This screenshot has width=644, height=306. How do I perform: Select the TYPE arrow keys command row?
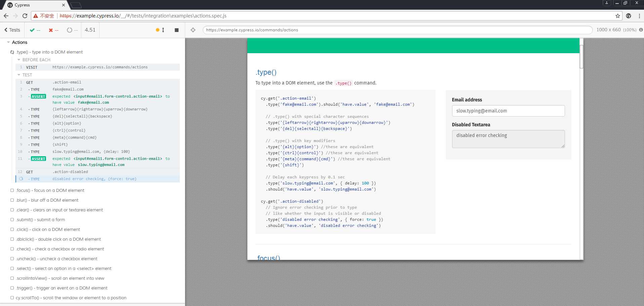(97, 109)
